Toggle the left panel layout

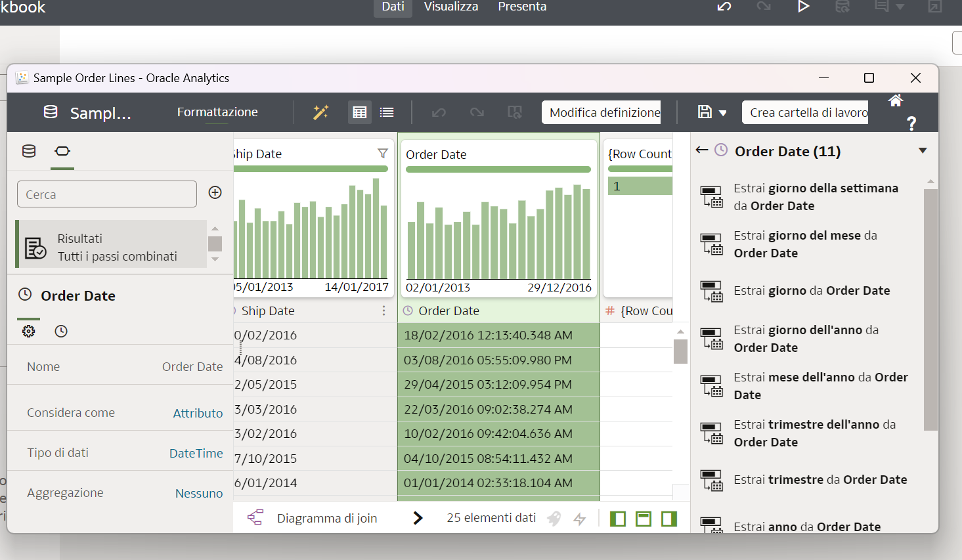[x=618, y=519]
